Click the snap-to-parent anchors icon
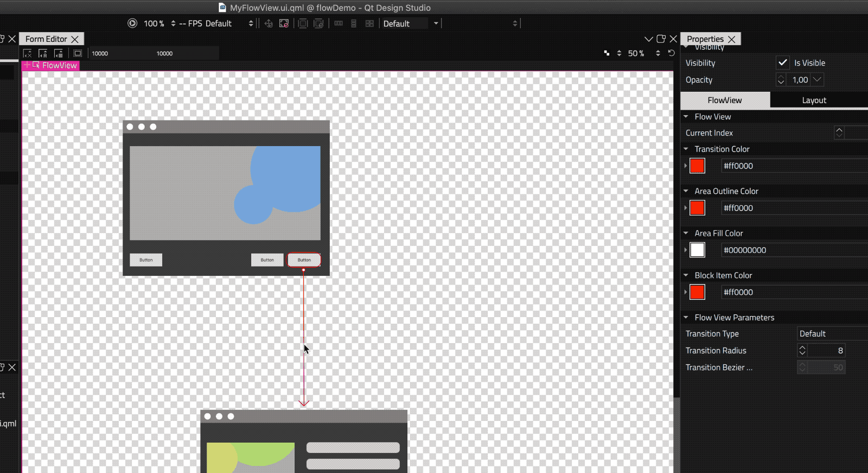 [43, 53]
